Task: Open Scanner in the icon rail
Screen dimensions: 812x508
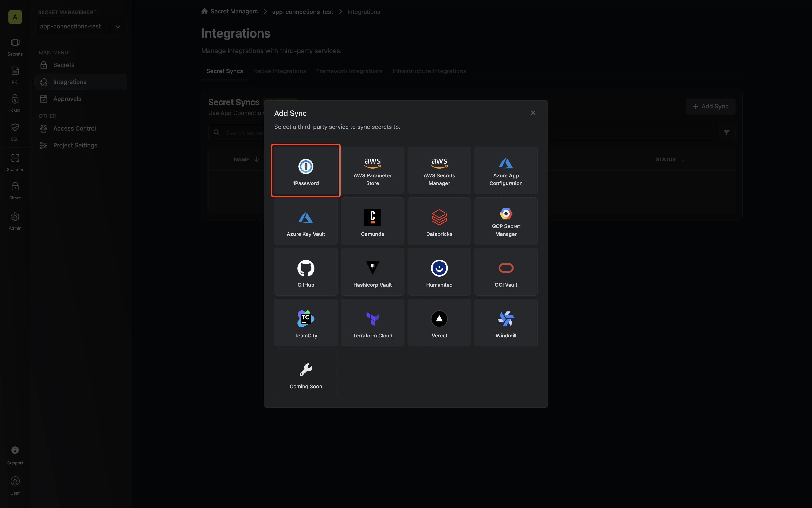Action: (15, 163)
